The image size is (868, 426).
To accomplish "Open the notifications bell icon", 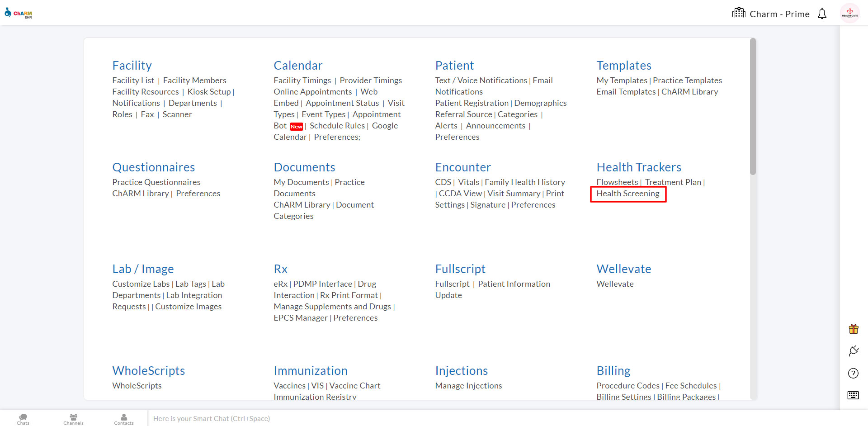I will pyautogui.click(x=822, y=14).
